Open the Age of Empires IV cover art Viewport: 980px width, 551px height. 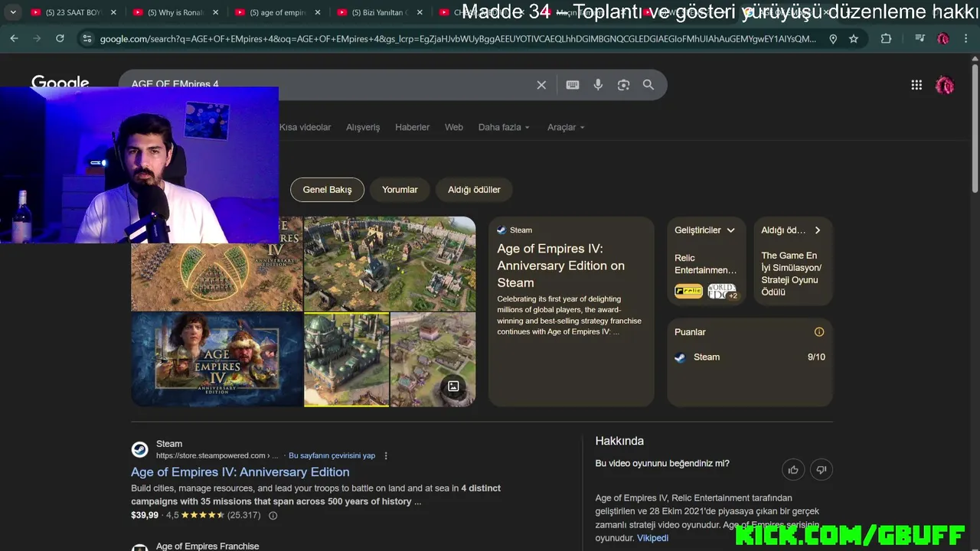(217, 360)
